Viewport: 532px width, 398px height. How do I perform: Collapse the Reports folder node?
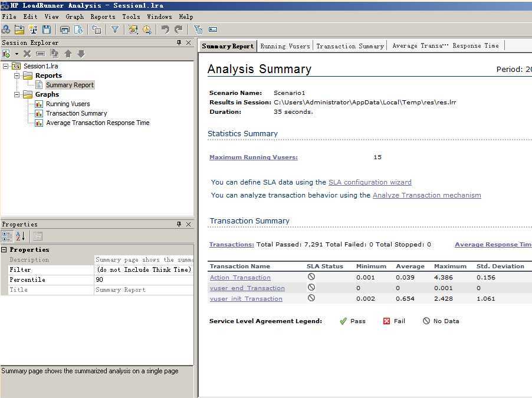click(17, 75)
